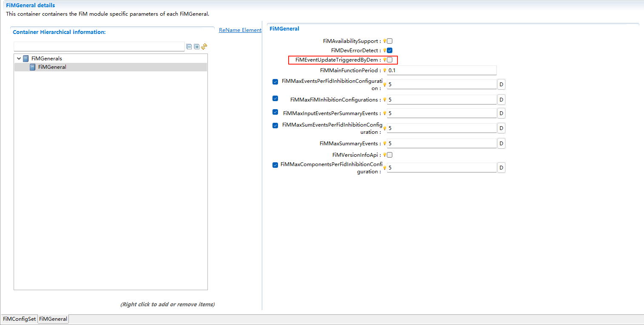Select the FiMGeneral bottom tab
The height and width of the screenshot is (325, 644).
pyautogui.click(x=53, y=319)
